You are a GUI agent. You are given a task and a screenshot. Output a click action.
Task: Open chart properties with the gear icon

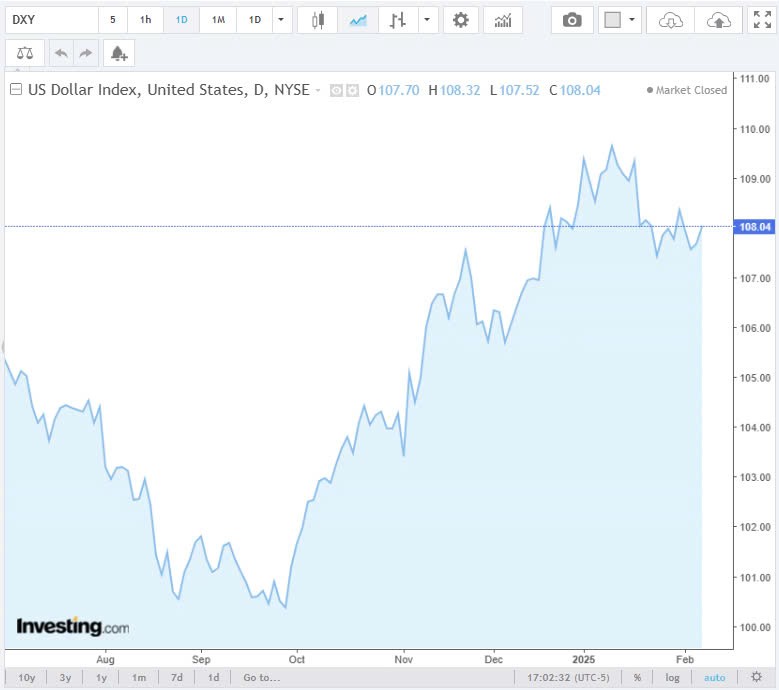click(460, 20)
